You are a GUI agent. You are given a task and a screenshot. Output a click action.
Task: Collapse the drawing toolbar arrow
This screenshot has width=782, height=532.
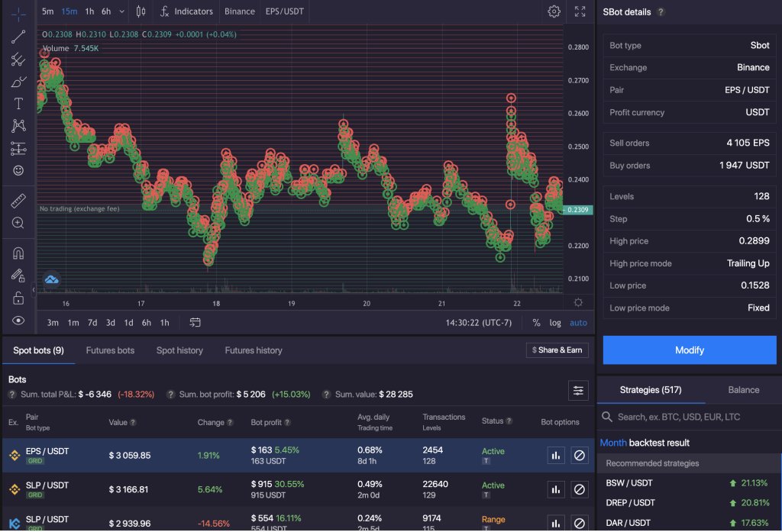(x=34, y=290)
